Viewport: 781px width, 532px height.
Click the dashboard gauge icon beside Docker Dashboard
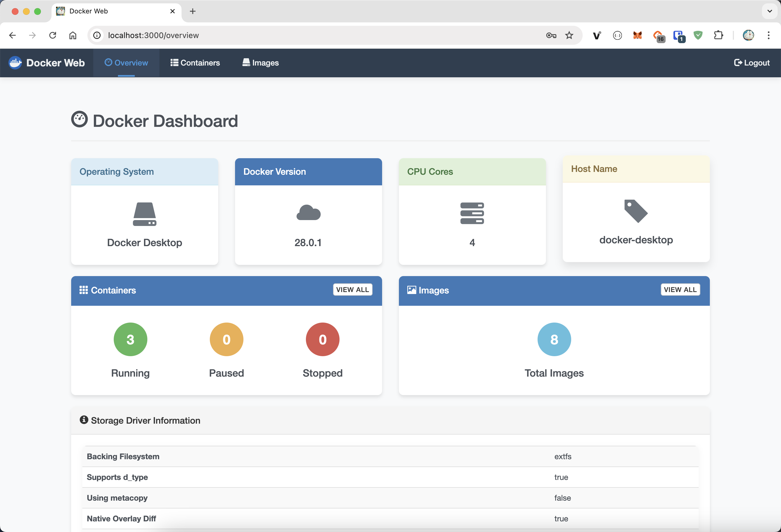(x=79, y=120)
